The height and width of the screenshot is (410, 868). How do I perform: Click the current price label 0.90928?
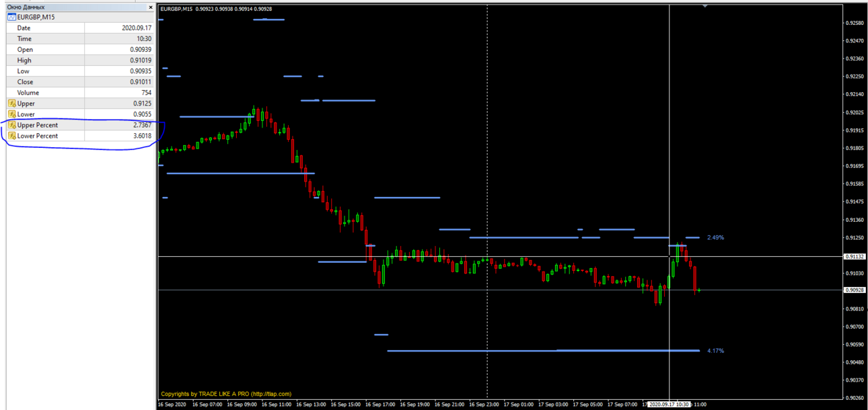[x=855, y=290]
